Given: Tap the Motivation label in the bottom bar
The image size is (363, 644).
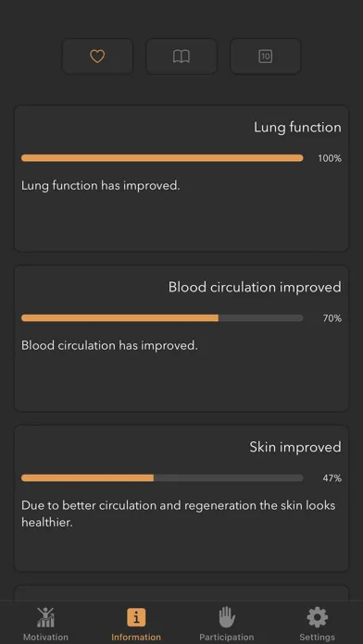Looking at the screenshot, I should click(45, 637).
